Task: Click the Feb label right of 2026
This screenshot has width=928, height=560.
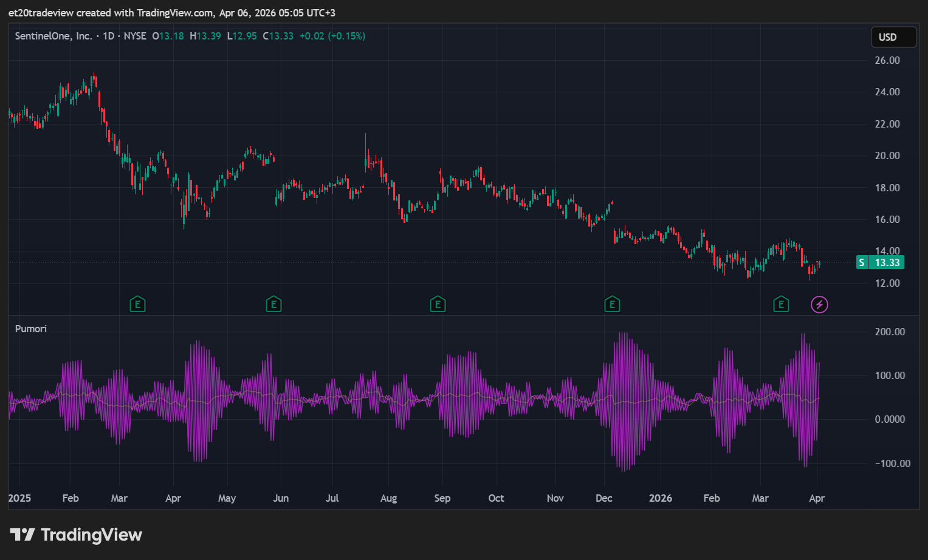Action: point(712,498)
